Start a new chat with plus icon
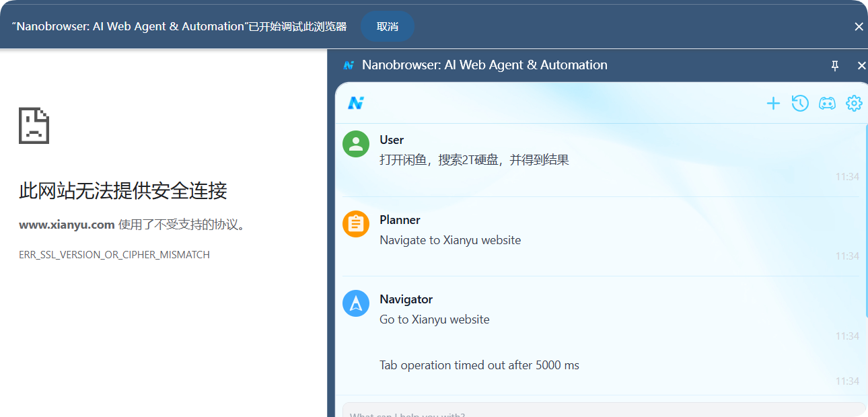 pos(773,103)
